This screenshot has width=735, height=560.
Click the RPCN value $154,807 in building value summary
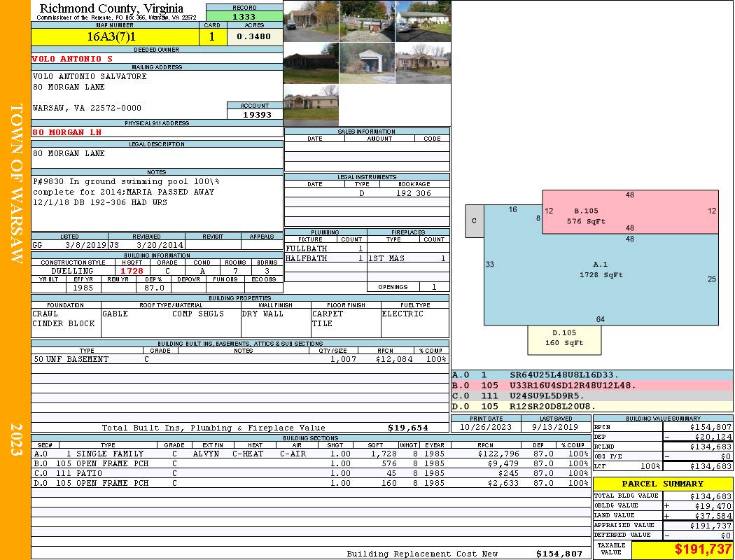710,427
